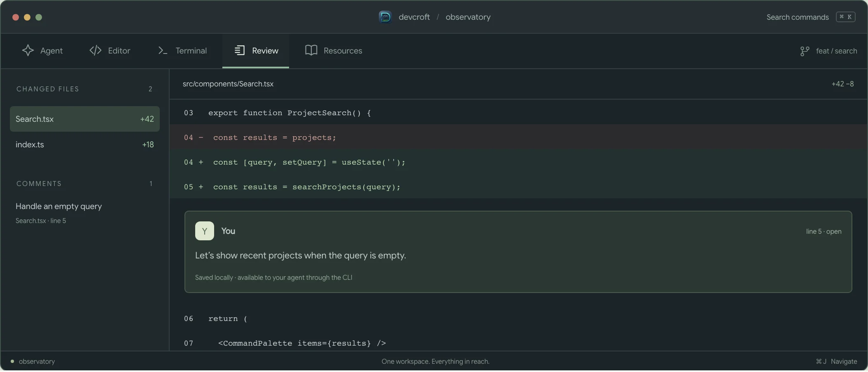Click 'Search.tsx · line 5' comment location
Image resolution: width=868 pixels, height=372 pixels.
pyautogui.click(x=41, y=221)
